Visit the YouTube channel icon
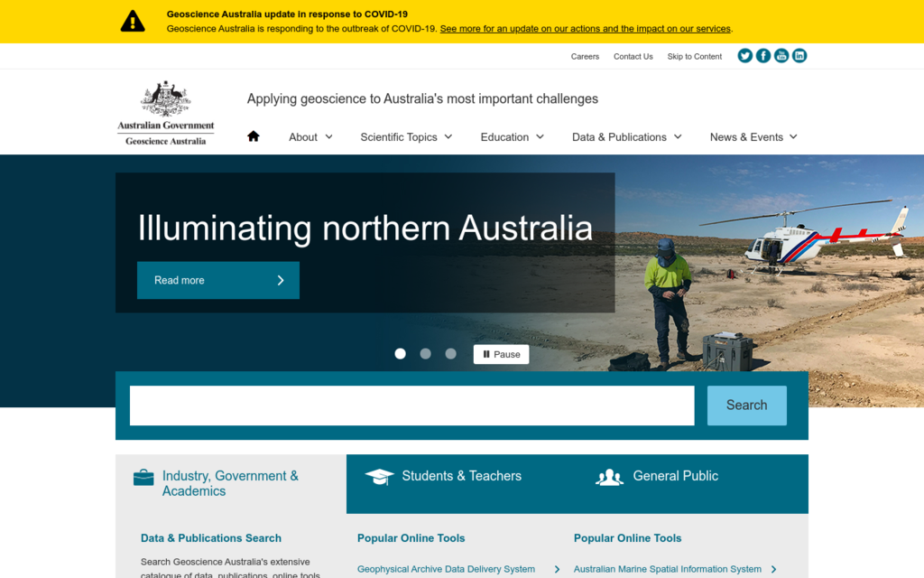924x578 pixels. [781, 55]
